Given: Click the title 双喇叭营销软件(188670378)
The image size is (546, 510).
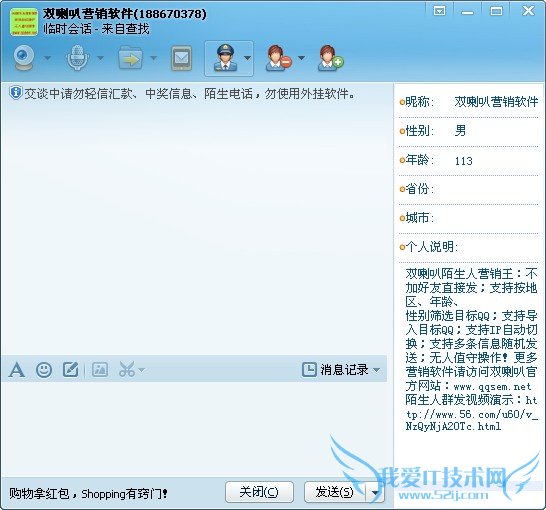Looking at the screenshot, I should [125, 14].
